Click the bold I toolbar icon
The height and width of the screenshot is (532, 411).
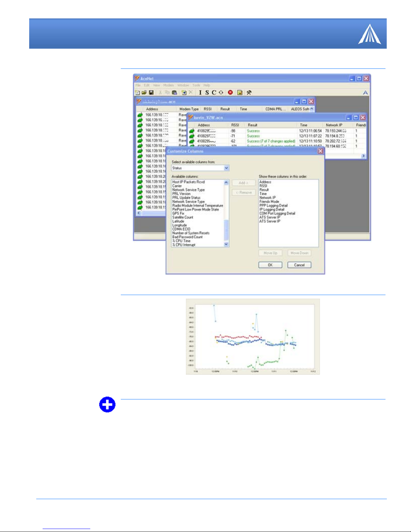200,92
